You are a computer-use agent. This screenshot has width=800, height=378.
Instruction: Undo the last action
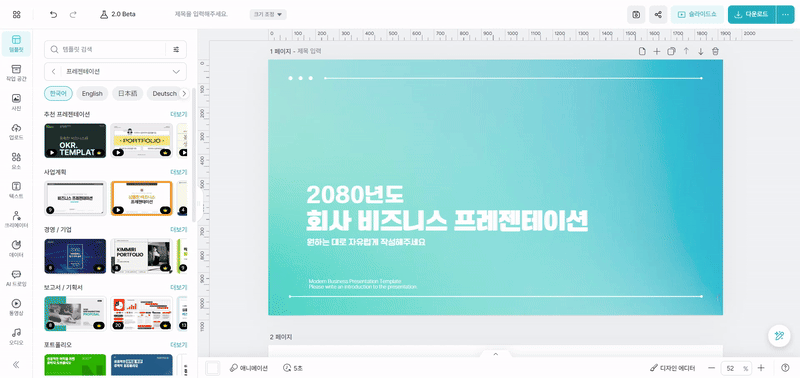[x=54, y=14]
